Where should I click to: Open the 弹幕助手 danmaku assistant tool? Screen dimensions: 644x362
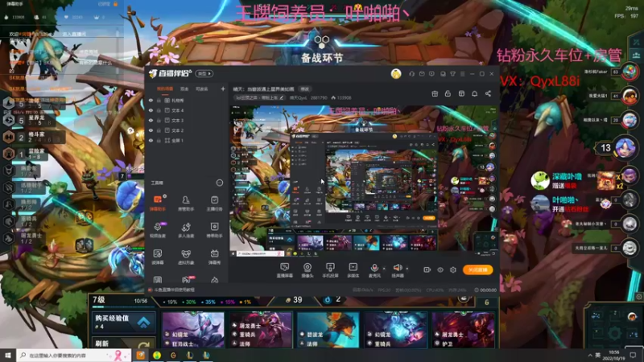pos(158,204)
